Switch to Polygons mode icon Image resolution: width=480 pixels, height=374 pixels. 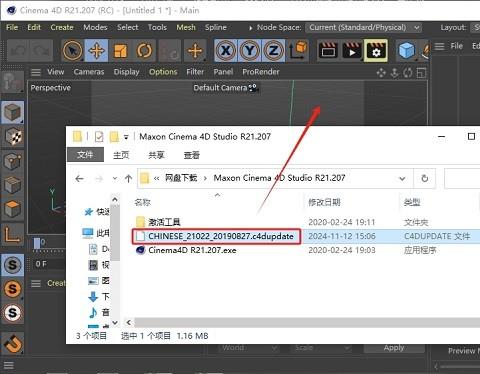12,209
